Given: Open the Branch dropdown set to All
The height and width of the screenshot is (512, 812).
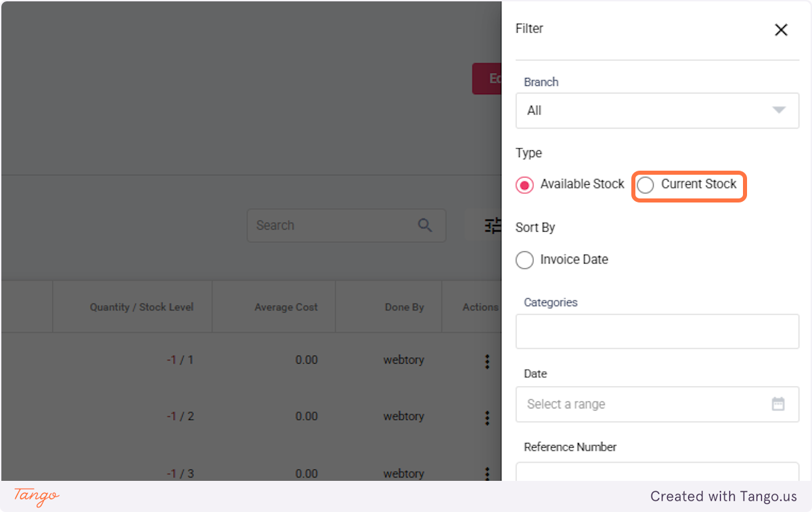Looking at the screenshot, I should pos(657,110).
